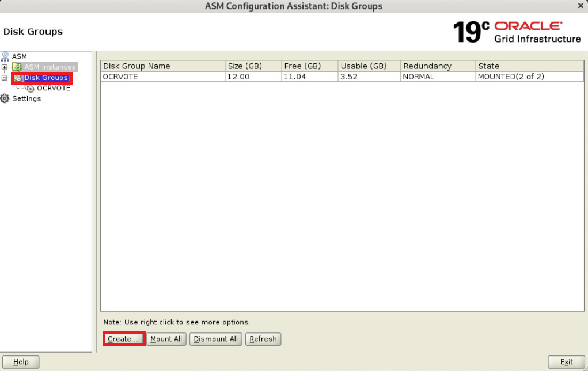The height and width of the screenshot is (371, 588).
Task: Select ASM root in the tree
Action: pyautogui.click(x=20, y=56)
